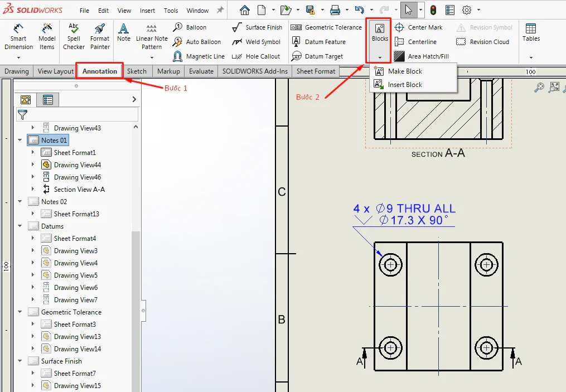566x392 pixels.
Task: Insert a Datum Target
Action: pos(317,56)
